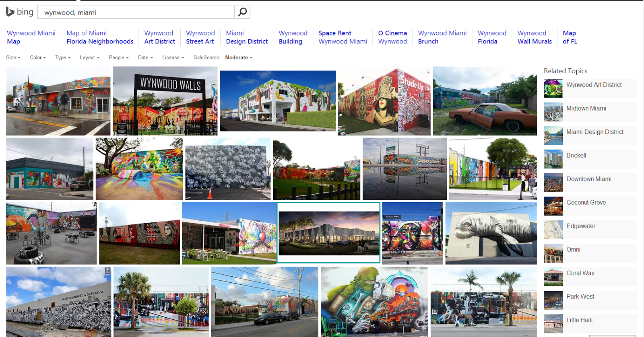Expand the Size filter dropdown
Image resolution: width=644 pixels, height=337 pixels.
click(13, 58)
